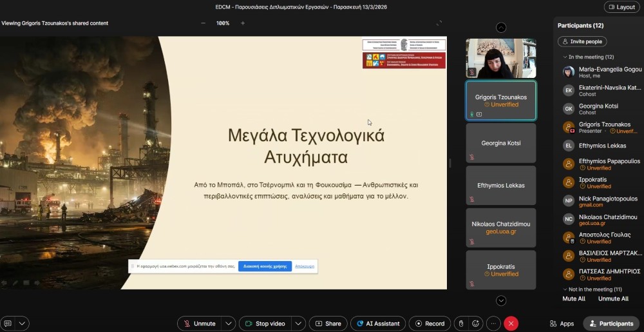
Task: Open the more options ellipsis menu
Action: pos(493,324)
